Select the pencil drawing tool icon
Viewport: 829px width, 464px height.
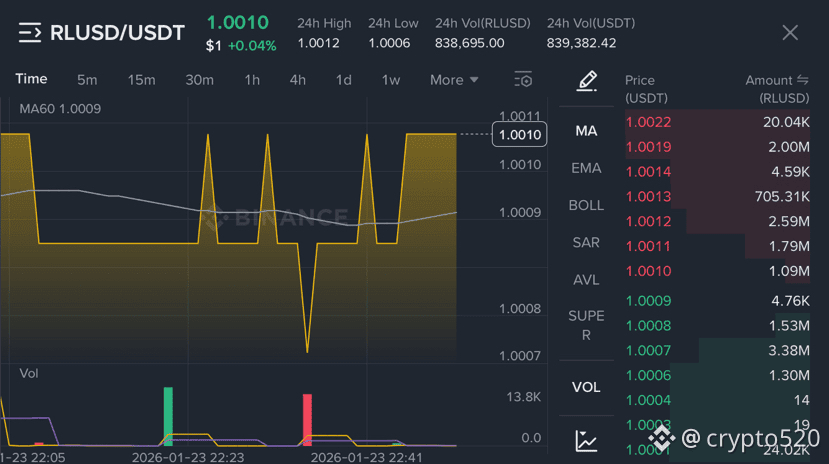(x=587, y=81)
